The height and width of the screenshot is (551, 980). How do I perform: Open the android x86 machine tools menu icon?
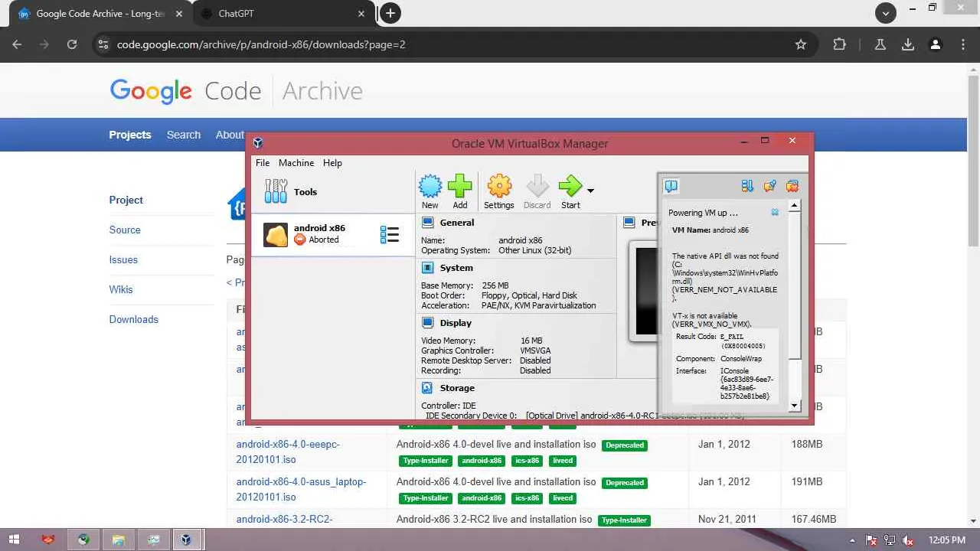coord(390,234)
